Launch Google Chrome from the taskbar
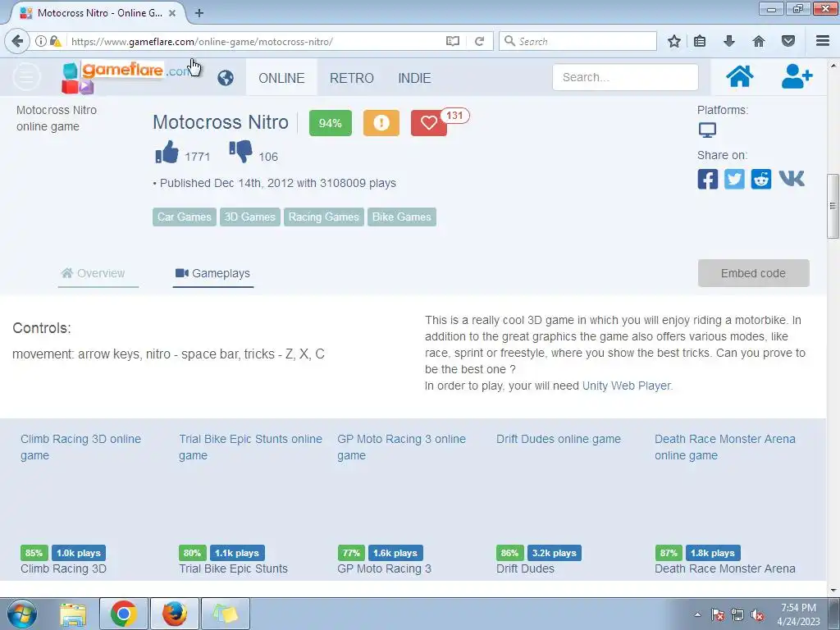This screenshot has height=630, width=840. point(124,614)
